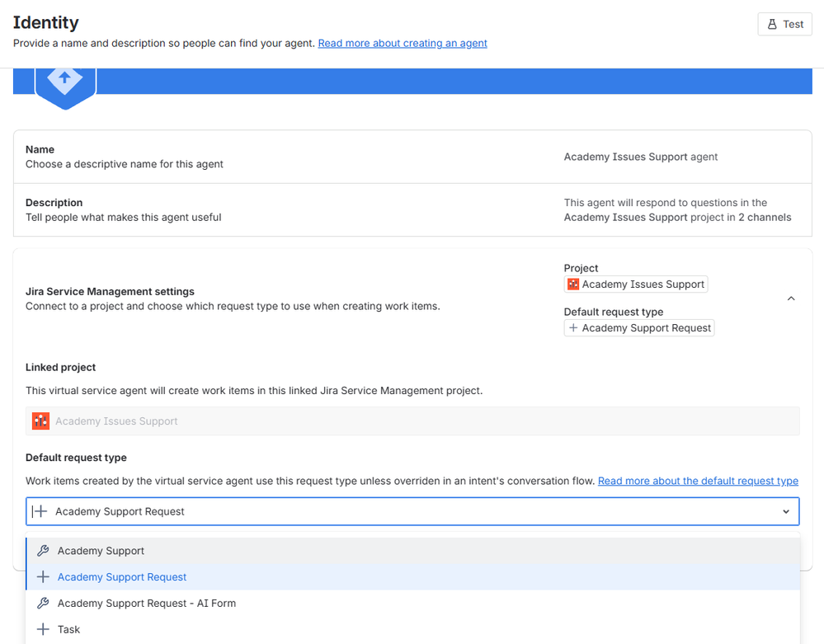Click the agent avatar icon inside the Test button
Image resolution: width=824 pixels, height=644 pixels.
[773, 24]
